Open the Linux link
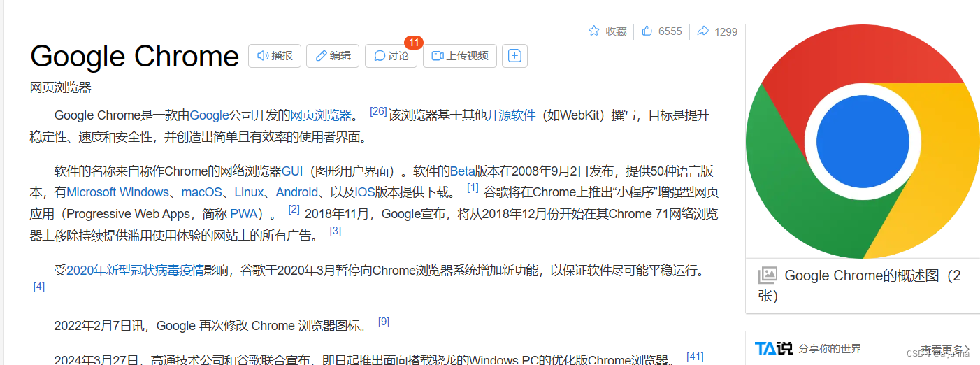The height and width of the screenshot is (365, 980). 249,192
